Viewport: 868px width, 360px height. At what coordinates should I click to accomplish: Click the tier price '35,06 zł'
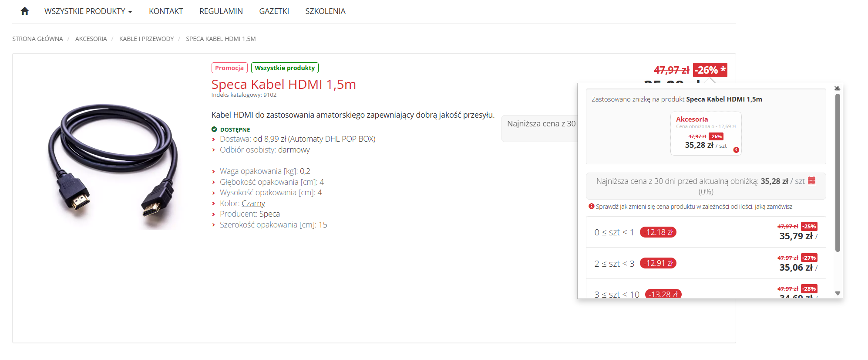(x=796, y=268)
